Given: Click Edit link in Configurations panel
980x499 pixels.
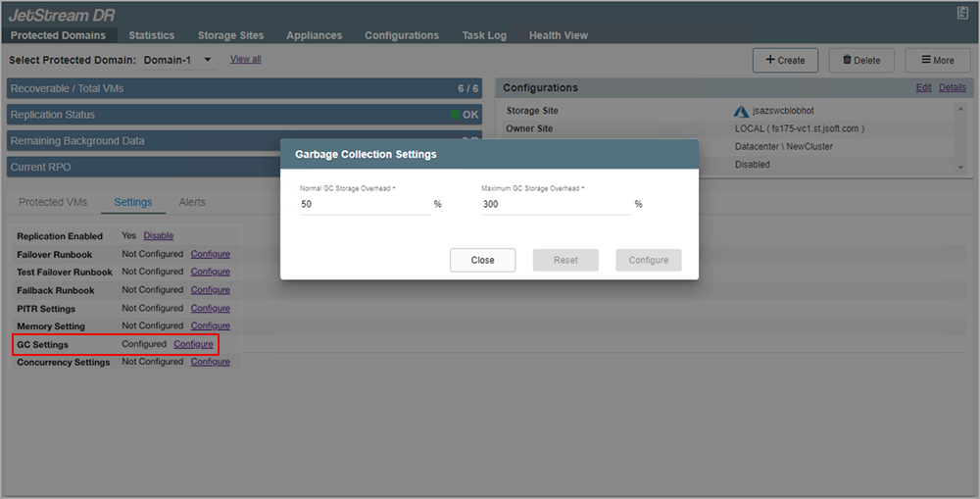Looking at the screenshot, I should (x=923, y=87).
